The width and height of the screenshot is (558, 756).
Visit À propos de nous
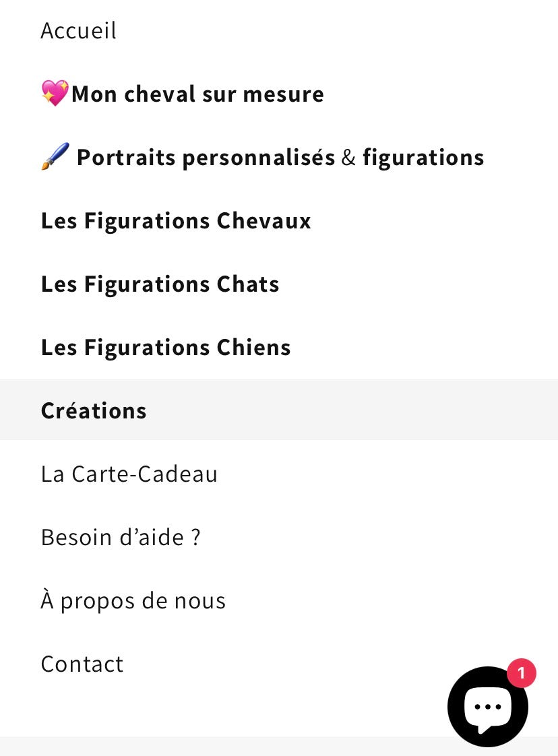click(x=133, y=600)
